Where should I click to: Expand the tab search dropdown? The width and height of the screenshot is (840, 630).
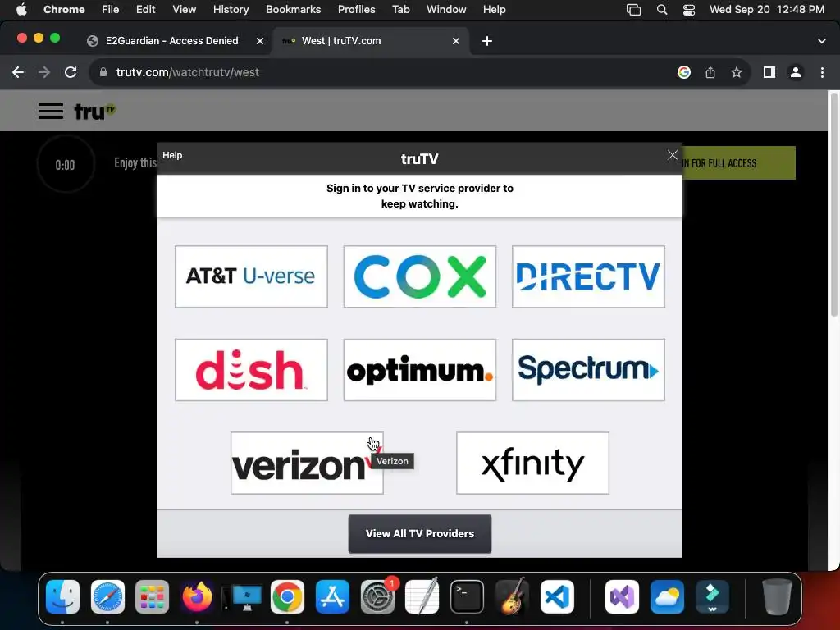(822, 41)
